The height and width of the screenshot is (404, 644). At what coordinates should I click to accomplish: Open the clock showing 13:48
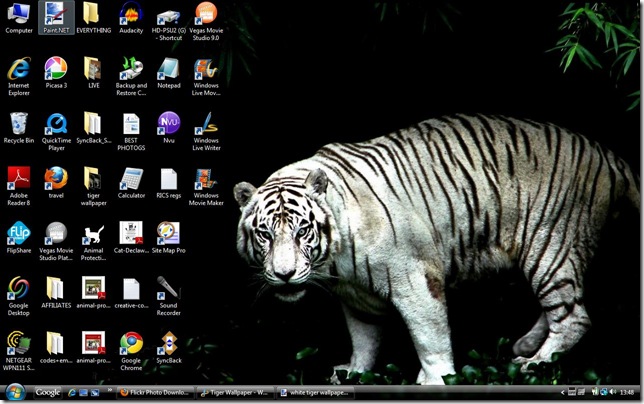pyautogui.click(x=627, y=393)
